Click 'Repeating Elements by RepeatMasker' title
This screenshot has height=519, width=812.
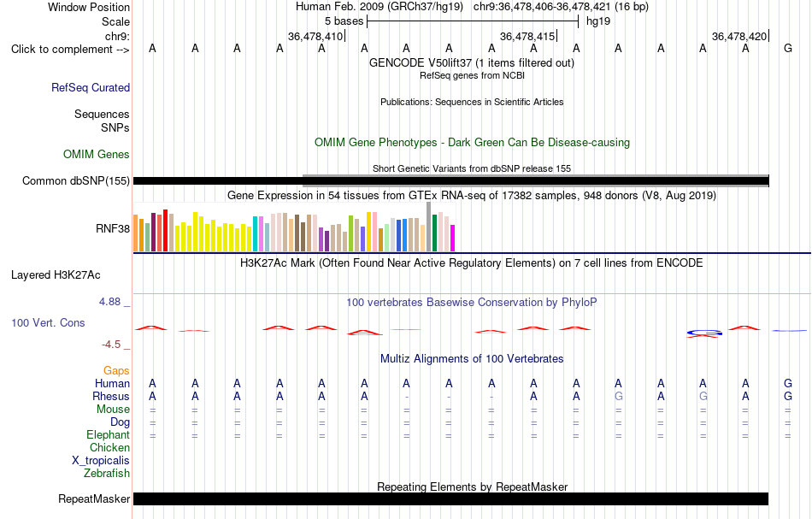point(472,487)
